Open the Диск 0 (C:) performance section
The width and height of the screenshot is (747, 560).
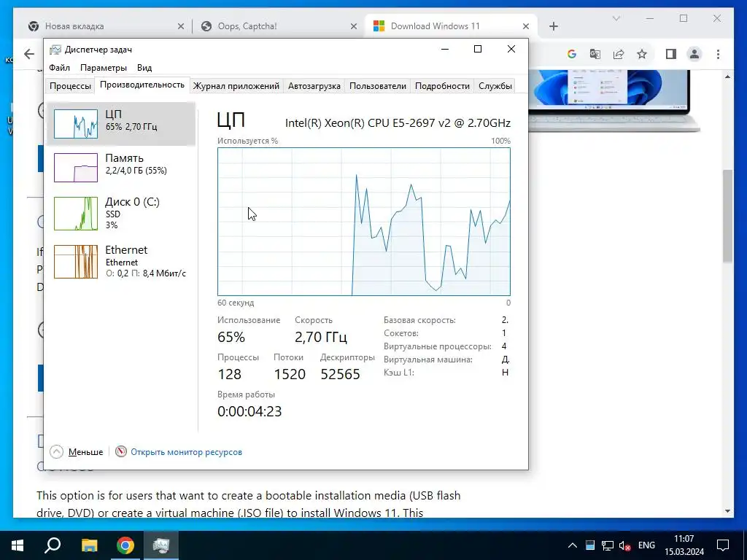(x=121, y=214)
